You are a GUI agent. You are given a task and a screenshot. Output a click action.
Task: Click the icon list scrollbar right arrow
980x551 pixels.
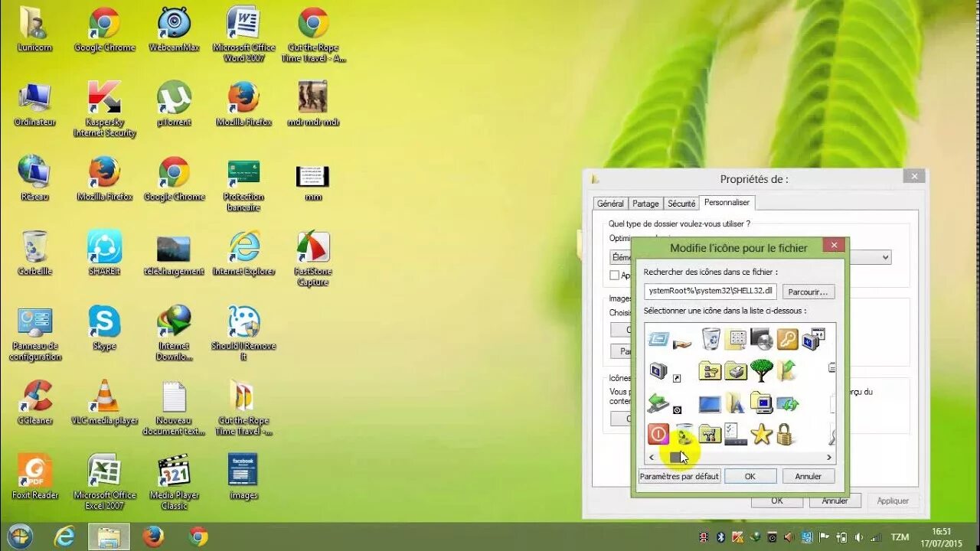[x=828, y=457]
